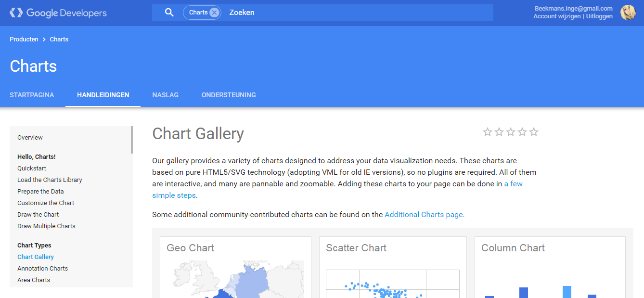Image resolution: width=644 pixels, height=298 pixels.
Task: Select Chart Gallery in sidebar
Action: pos(36,257)
